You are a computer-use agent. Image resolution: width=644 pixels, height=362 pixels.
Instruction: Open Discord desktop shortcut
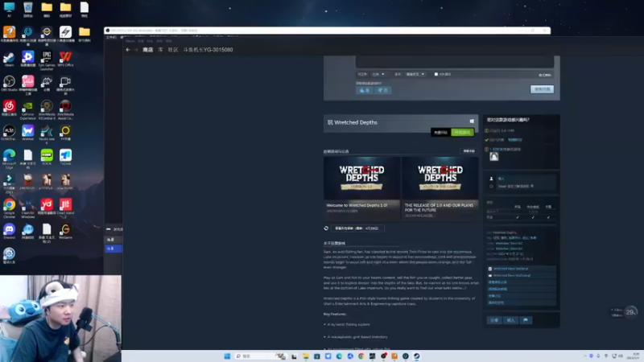tap(9, 231)
